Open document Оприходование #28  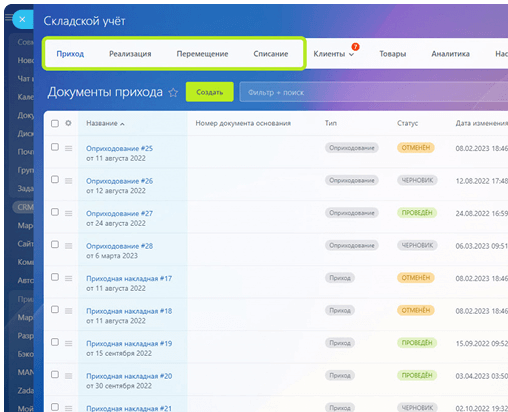[119, 246]
